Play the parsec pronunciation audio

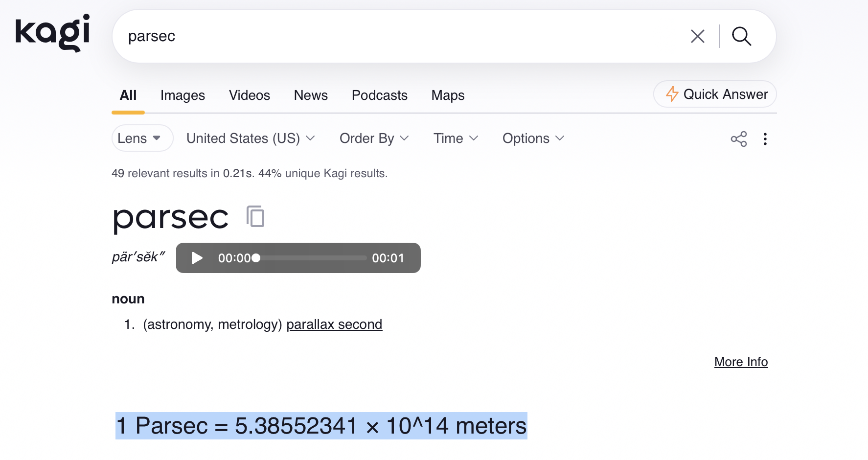point(197,258)
